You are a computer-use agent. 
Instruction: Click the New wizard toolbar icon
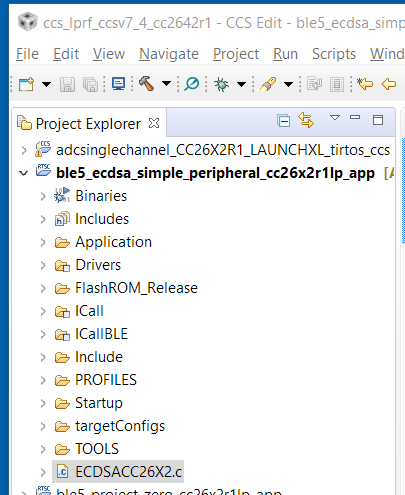pos(26,84)
